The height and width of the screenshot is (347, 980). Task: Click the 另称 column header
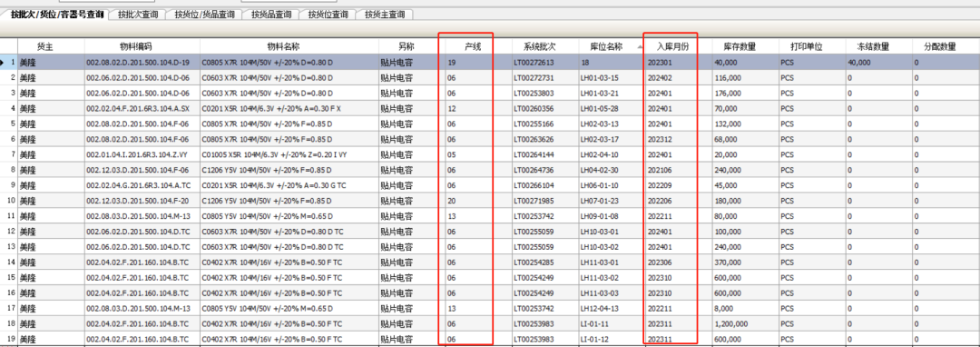[407, 46]
